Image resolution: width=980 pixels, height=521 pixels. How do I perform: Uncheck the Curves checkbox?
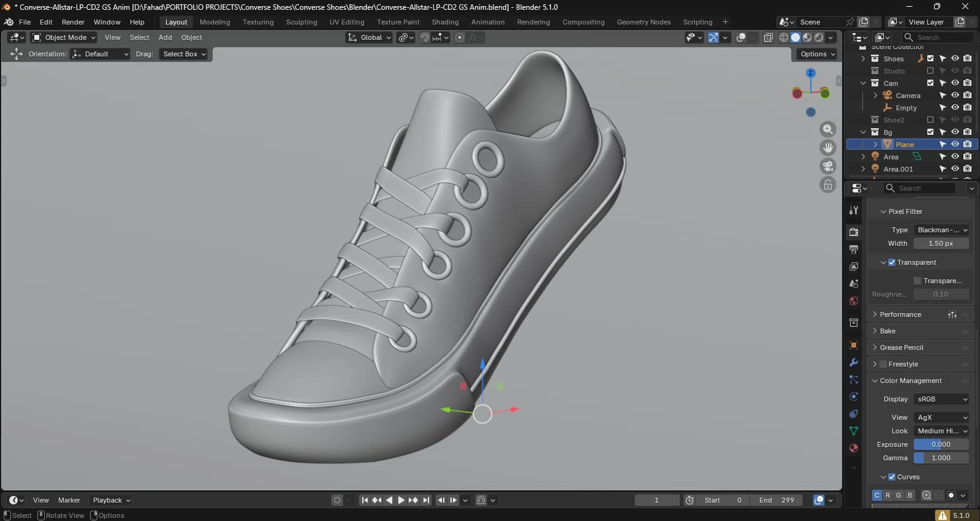pos(892,477)
